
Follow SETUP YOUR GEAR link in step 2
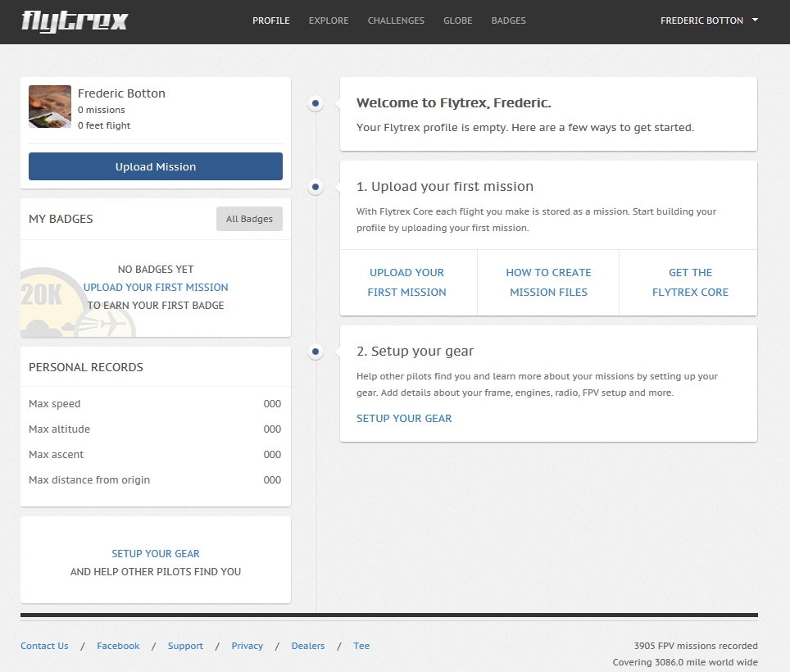pyautogui.click(x=404, y=418)
